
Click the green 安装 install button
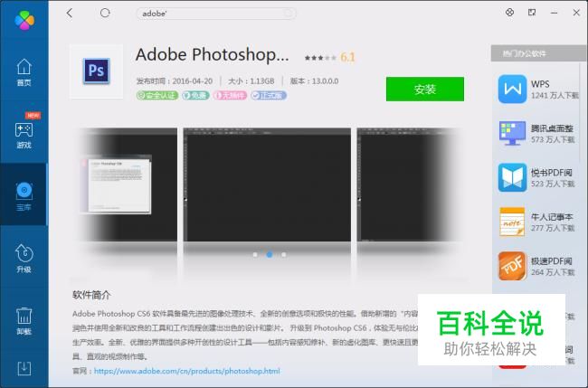point(425,89)
